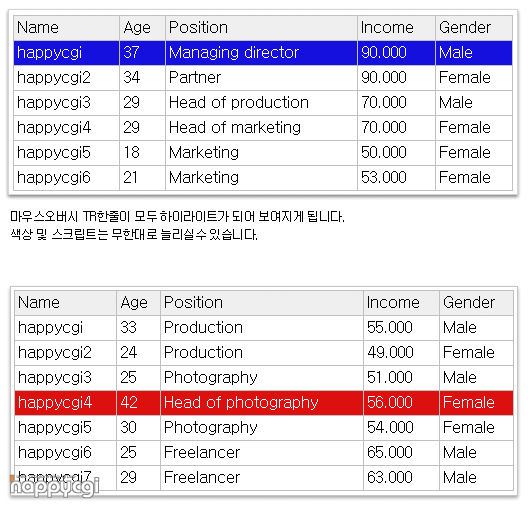This screenshot has width=528, height=507.
Task: Click the 63.000 income cell
Action: (x=401, y=478)
